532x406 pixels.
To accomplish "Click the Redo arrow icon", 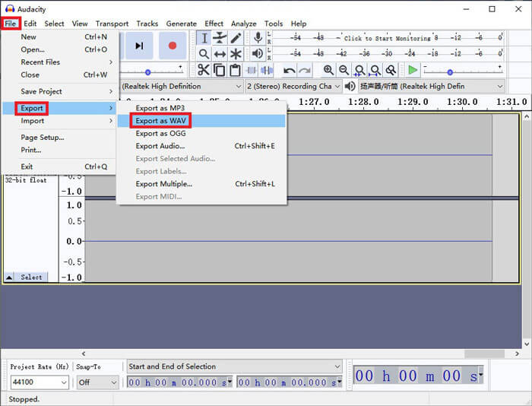I will (x=305, y=70).
